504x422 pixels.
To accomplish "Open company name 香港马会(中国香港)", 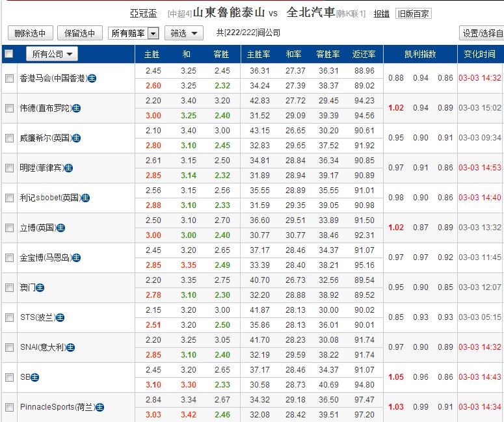I will pos(53,78).
